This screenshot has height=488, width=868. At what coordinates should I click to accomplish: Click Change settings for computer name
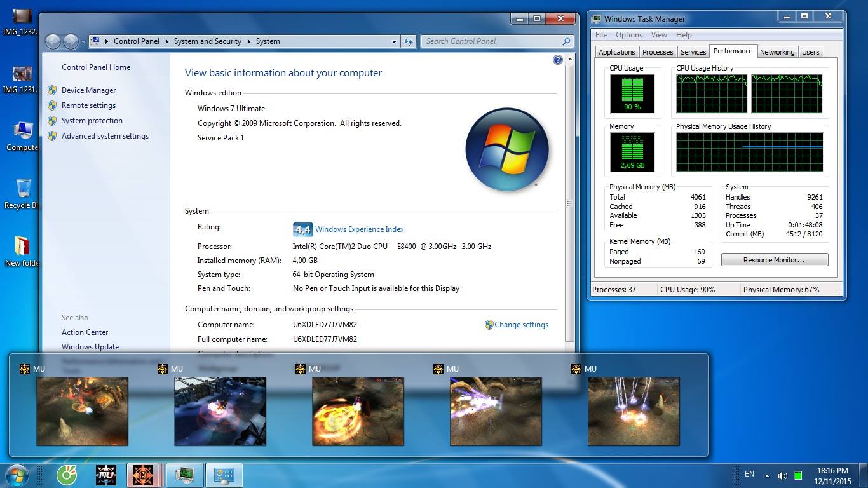[x=521, y=325]
